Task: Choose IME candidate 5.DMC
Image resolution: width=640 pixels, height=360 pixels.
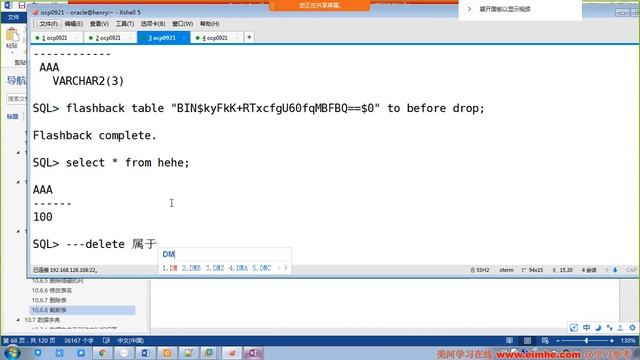Action: [x=262, y=268]
